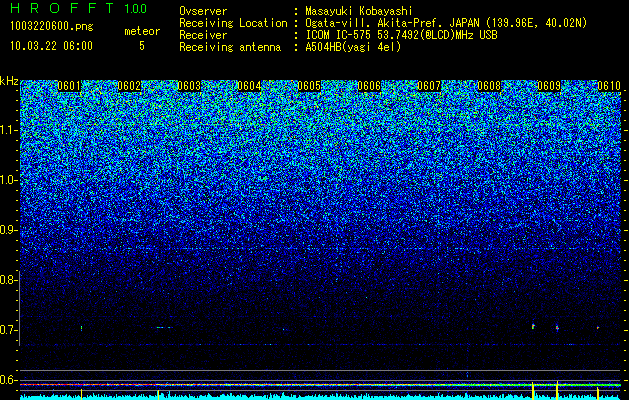
Task: Click the 0601 time marker
Action: coord(69,86)
